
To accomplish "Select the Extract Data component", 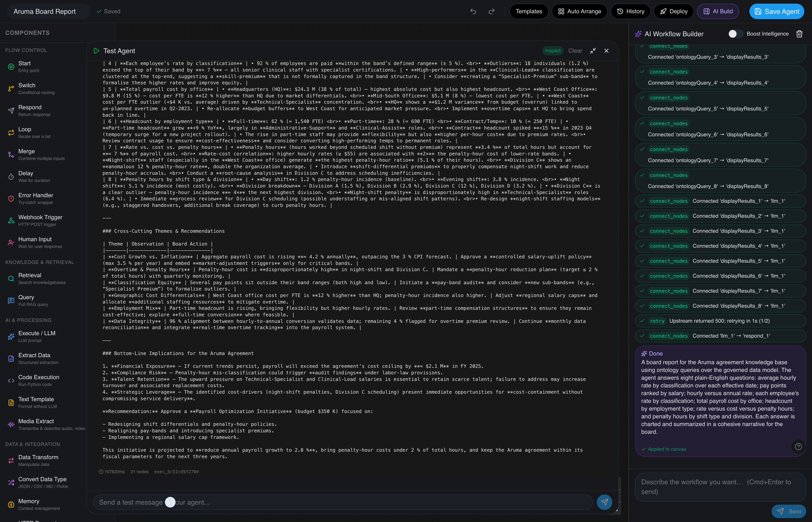I will pos(44,359).
